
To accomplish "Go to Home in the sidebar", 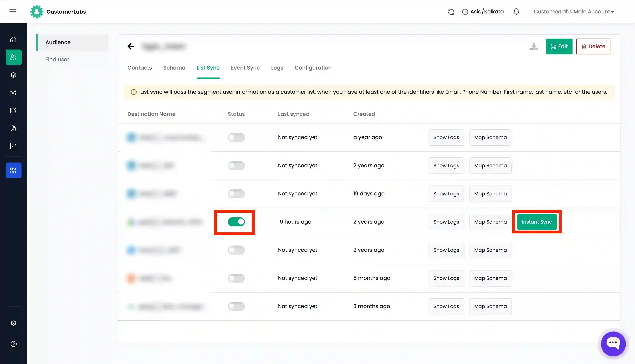I will pos(13,39).
